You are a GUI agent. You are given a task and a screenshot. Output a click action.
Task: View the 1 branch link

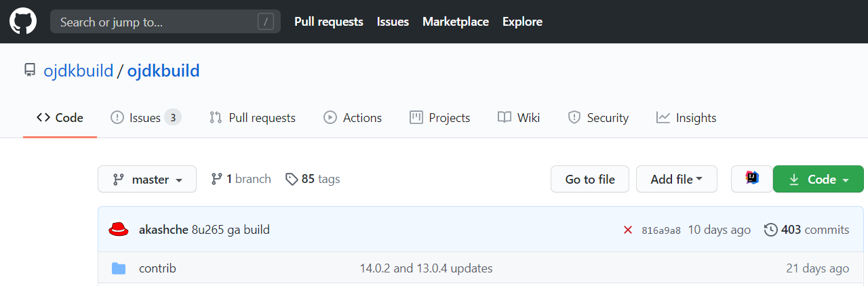[x=241, y=179]
